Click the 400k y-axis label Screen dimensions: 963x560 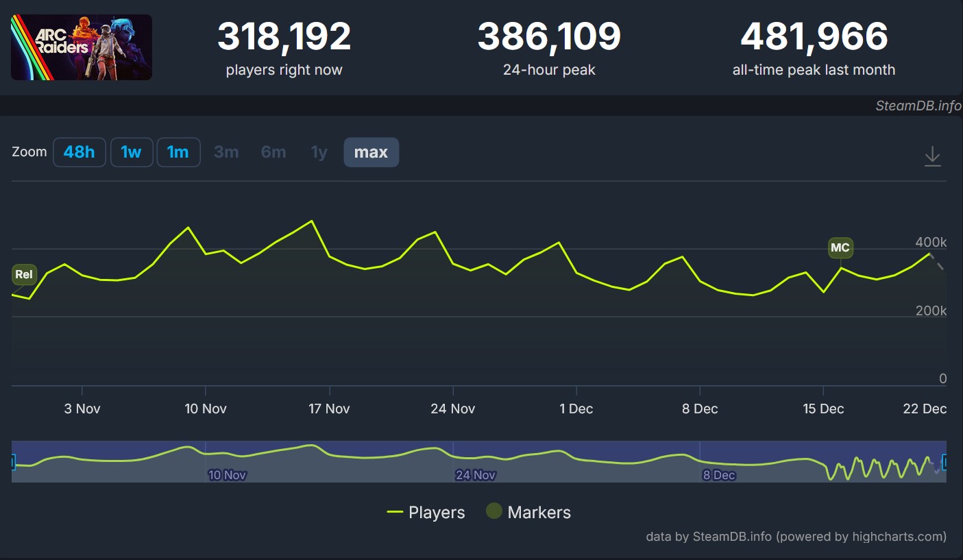point(931,242)
